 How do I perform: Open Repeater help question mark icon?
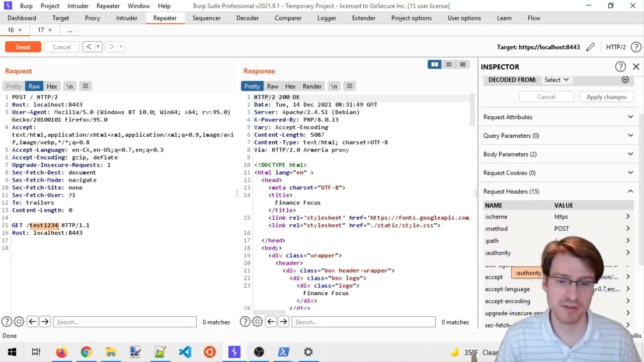coord(636,47)
